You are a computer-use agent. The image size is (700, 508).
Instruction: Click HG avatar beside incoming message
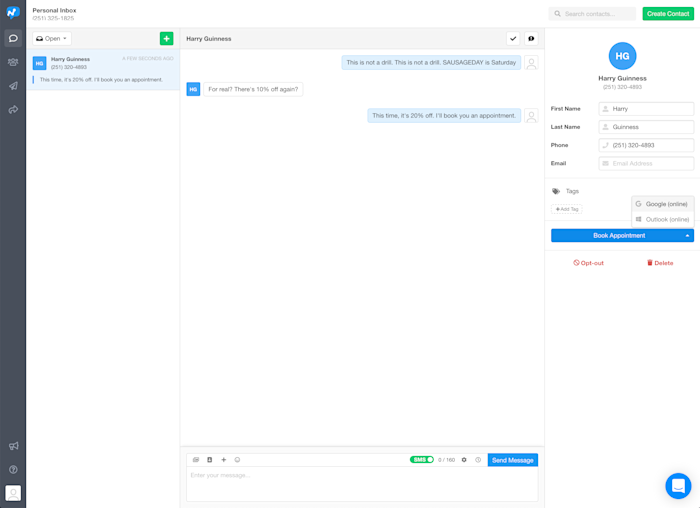pos(193,89)
